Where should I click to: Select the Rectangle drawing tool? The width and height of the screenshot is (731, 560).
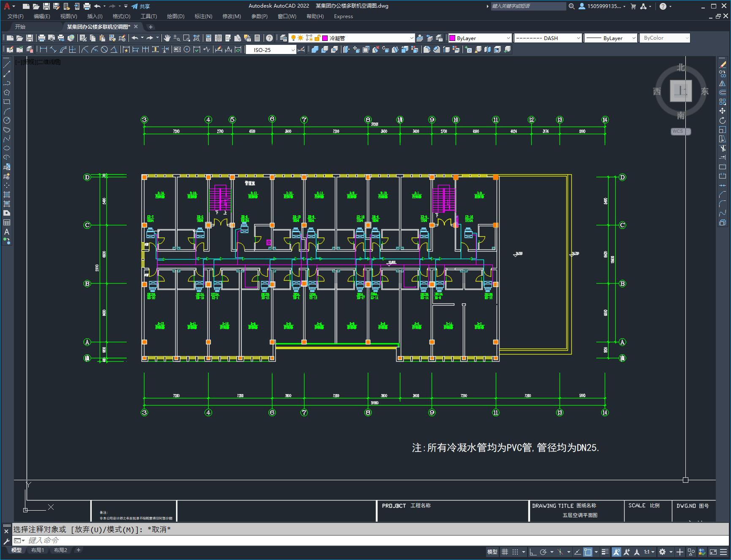point(7,102)
